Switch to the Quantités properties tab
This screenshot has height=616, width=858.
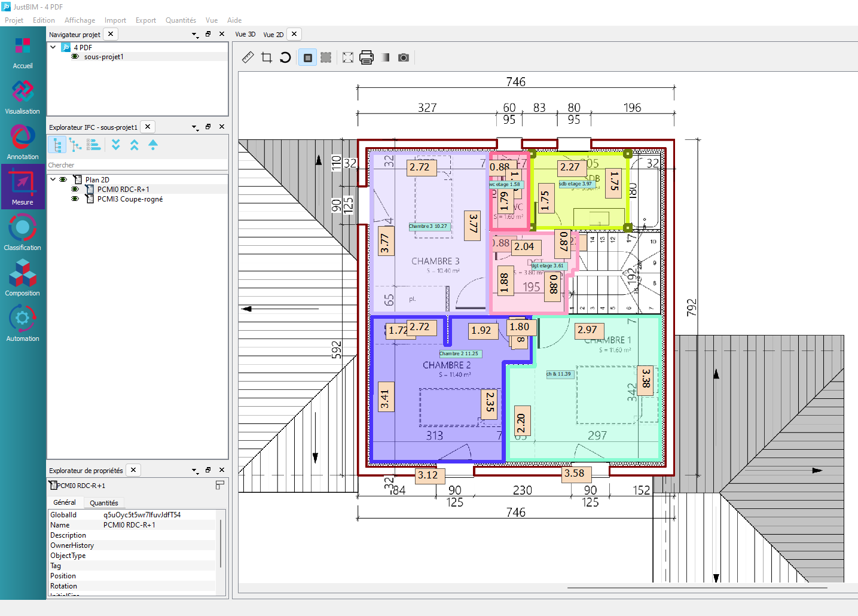103,503
